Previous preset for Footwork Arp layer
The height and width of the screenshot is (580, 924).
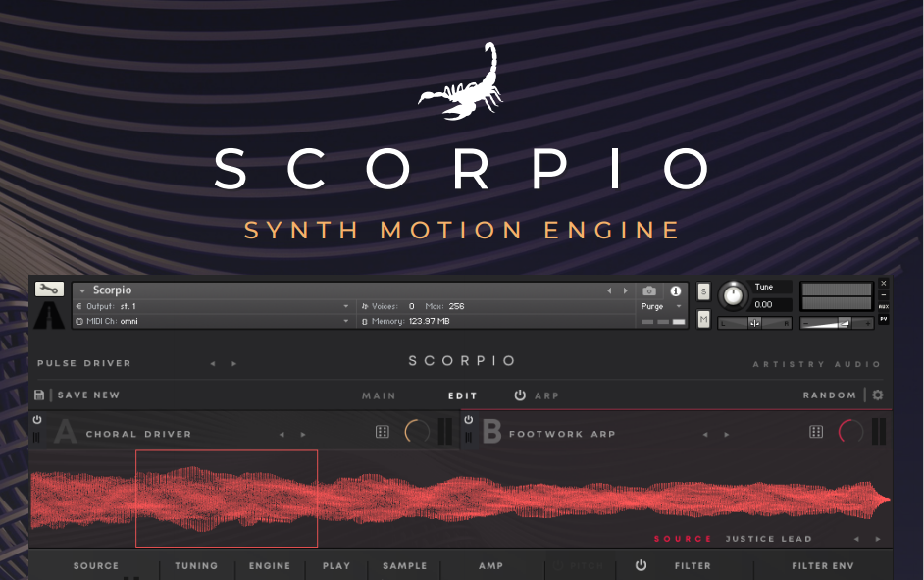tap(705, 435)
